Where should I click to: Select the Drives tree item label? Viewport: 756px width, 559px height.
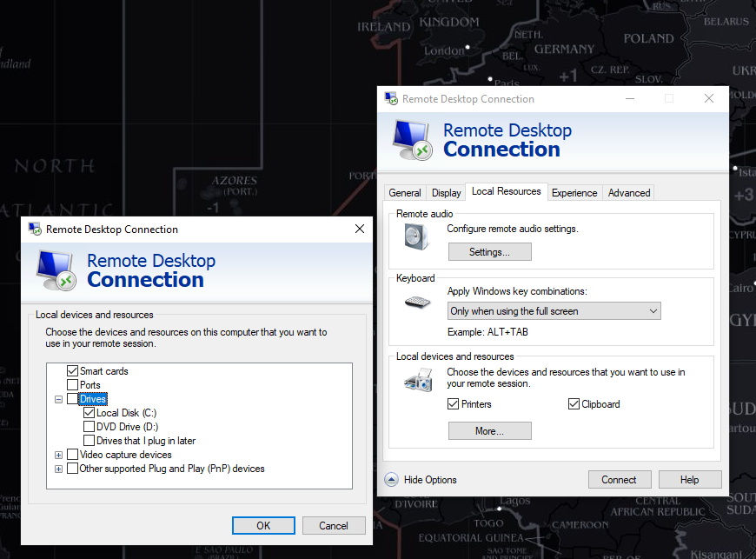93,399
